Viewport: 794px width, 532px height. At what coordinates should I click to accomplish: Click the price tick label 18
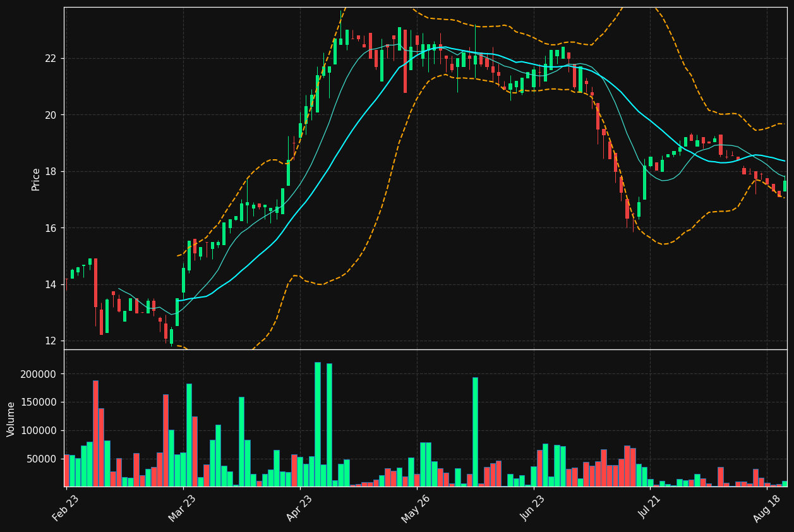51,172
